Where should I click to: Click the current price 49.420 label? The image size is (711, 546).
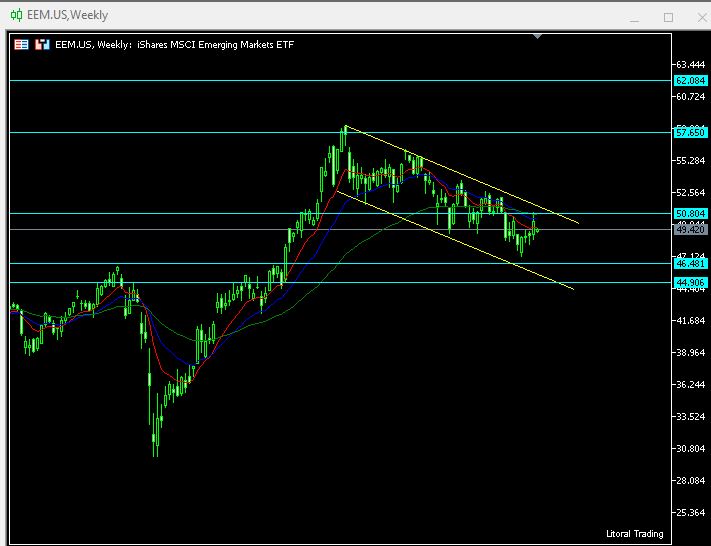pyautogui.click(x=691, y=229)
